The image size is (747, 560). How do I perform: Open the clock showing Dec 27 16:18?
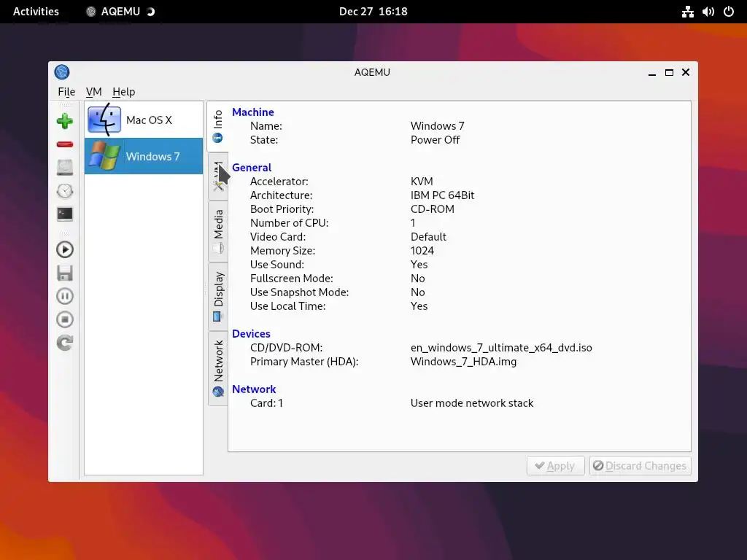point(373,12)
